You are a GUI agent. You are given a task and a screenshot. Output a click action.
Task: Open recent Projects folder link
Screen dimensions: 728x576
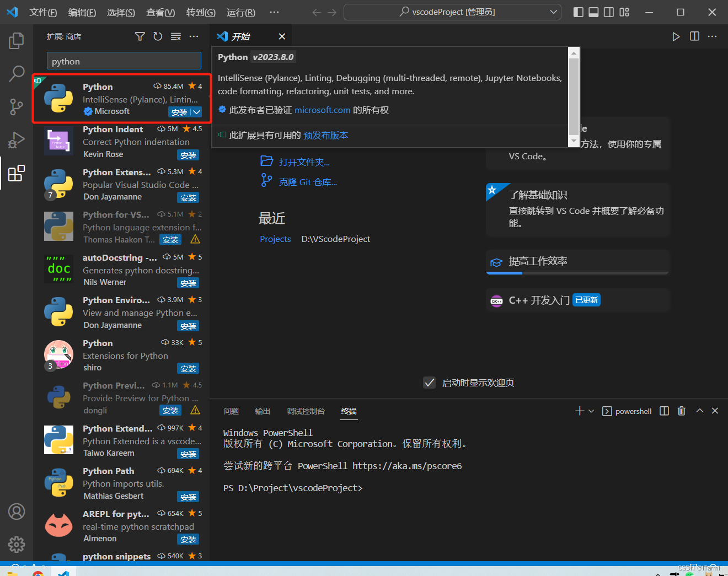(275, 239)
